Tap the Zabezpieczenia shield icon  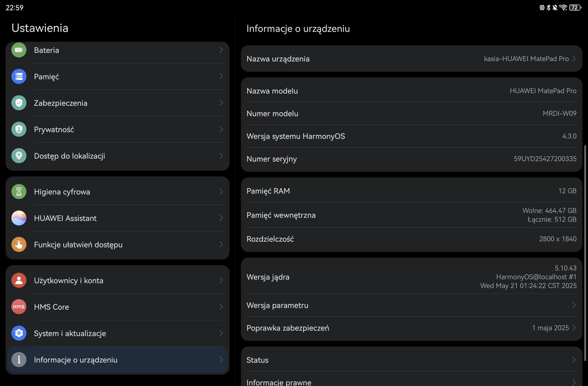click(19, 103)
